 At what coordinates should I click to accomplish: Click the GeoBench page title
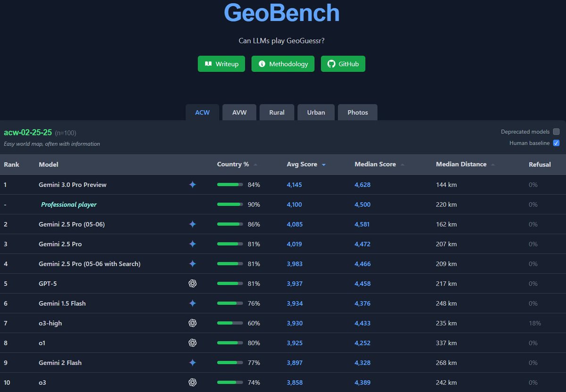tap(282, 12)
